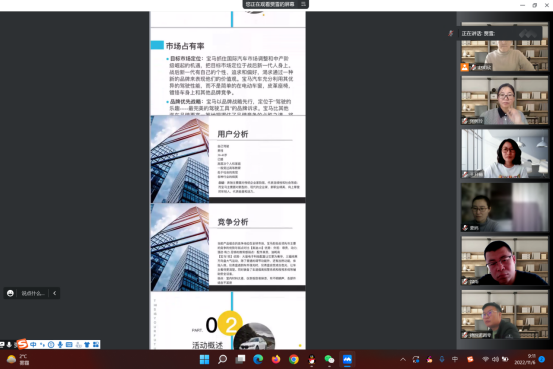Open Google Chrome from the taskbar
Screen dimensions: 553x369
click(x=294, y=359)
